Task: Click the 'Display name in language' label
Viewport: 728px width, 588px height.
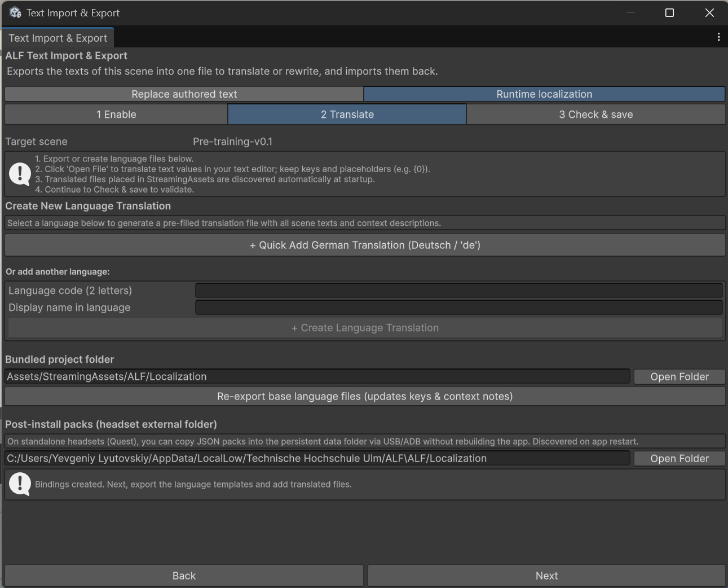Action: (x=69, y=308)
